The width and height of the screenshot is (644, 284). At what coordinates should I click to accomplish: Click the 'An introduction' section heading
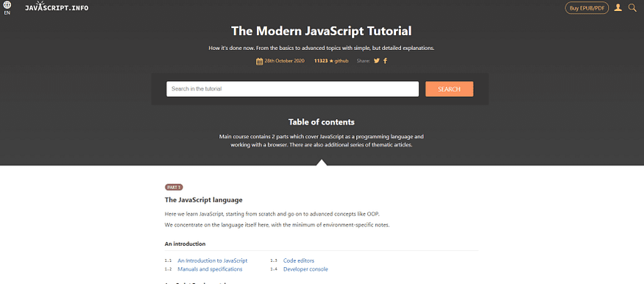pos(185,244)
